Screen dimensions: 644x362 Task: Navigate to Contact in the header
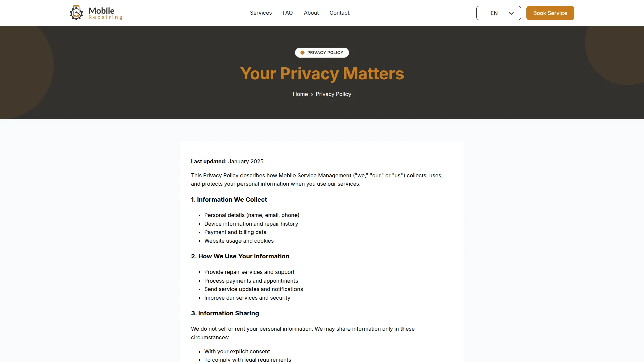point(339,13)
